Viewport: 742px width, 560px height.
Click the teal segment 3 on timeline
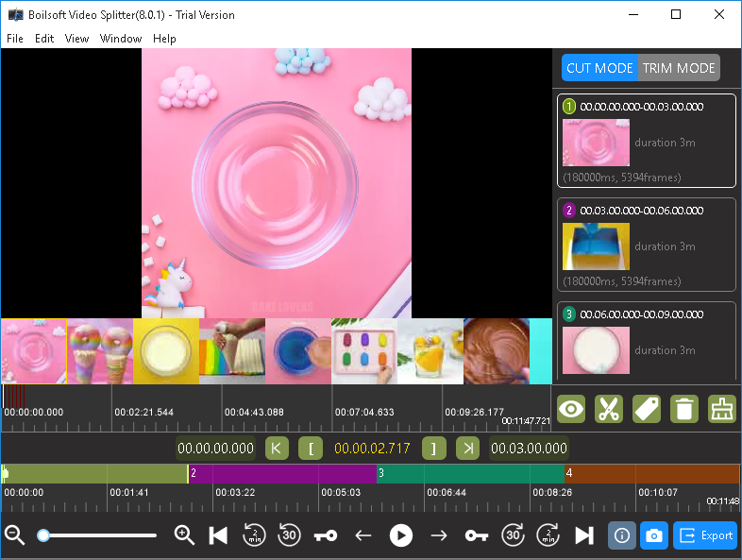pyautogui.click(x=470, y=473)
